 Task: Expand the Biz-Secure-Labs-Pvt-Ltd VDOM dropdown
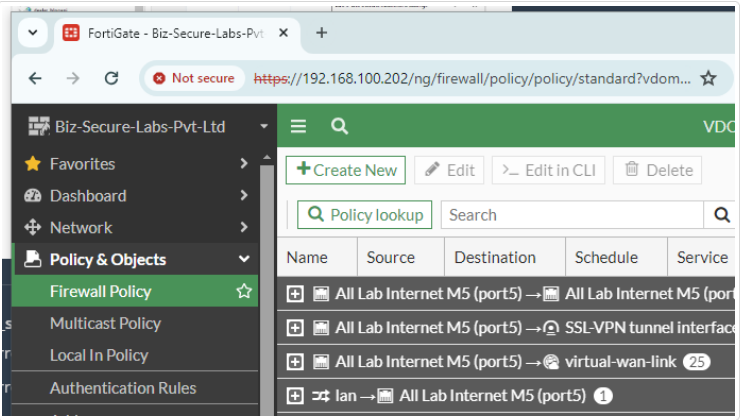(264, 127)
